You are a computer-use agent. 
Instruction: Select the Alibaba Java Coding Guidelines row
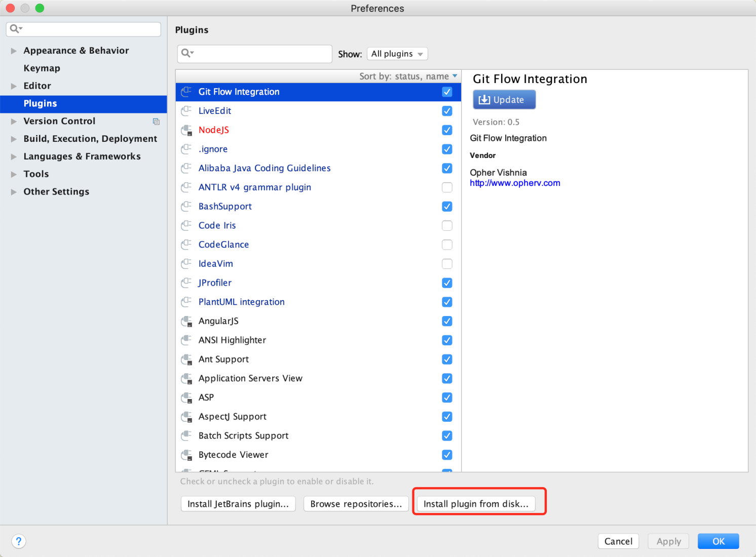click(318, 168)
